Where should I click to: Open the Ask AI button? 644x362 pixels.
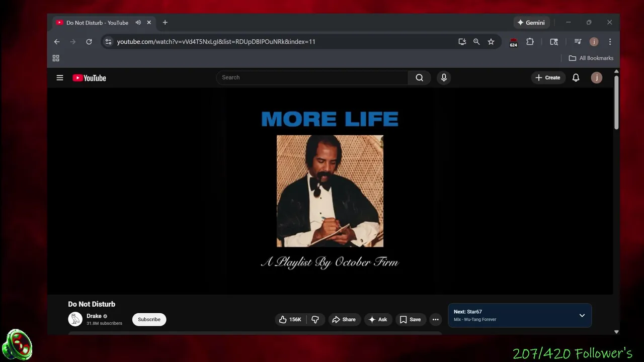tap(378, 319)
